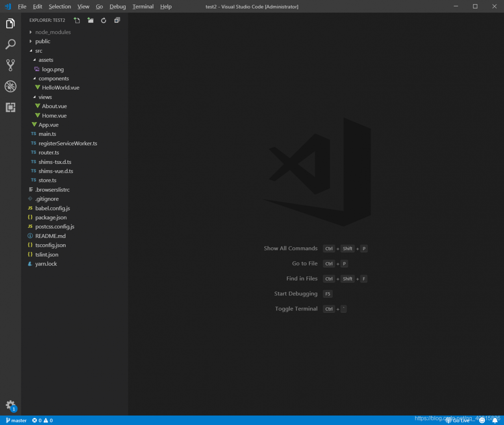Open the Source Control view
Screen dimensions: 504x425
tap(11, 65)
